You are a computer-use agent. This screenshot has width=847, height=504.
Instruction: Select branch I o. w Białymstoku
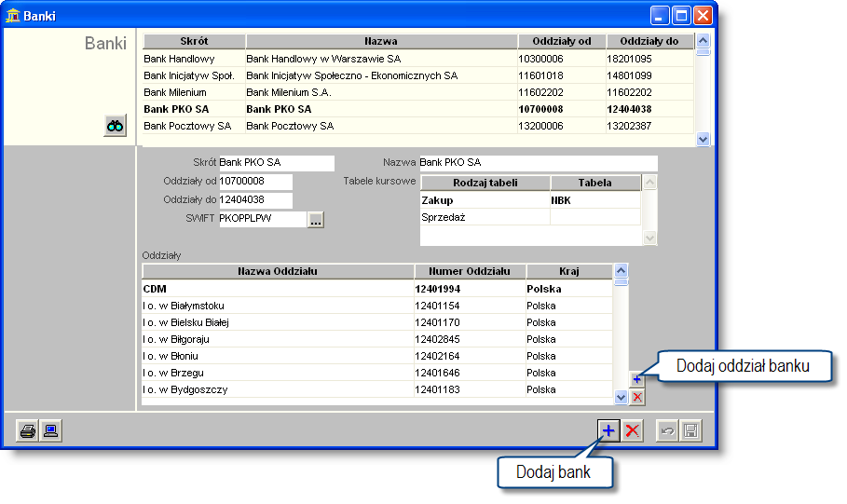pyautogui.click(x=377, y=306)
